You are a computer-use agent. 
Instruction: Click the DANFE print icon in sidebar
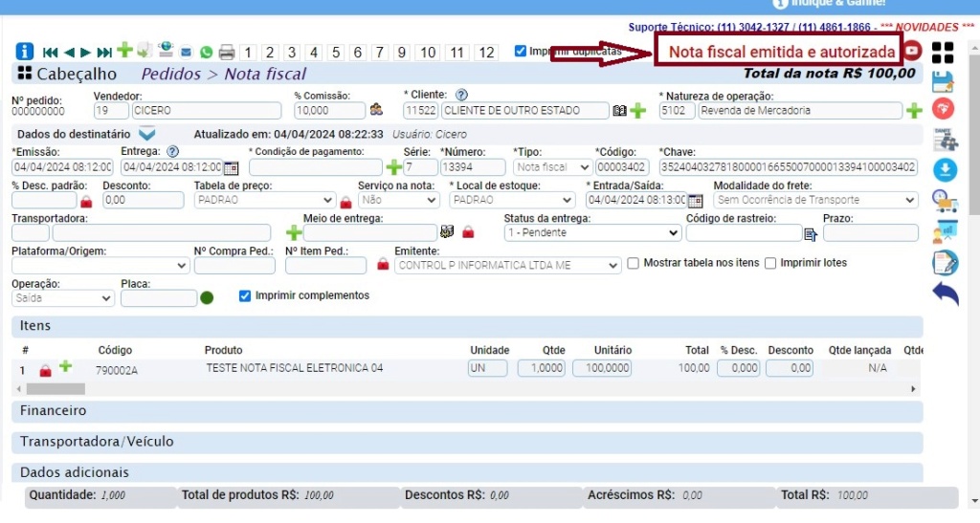point(945,140)
